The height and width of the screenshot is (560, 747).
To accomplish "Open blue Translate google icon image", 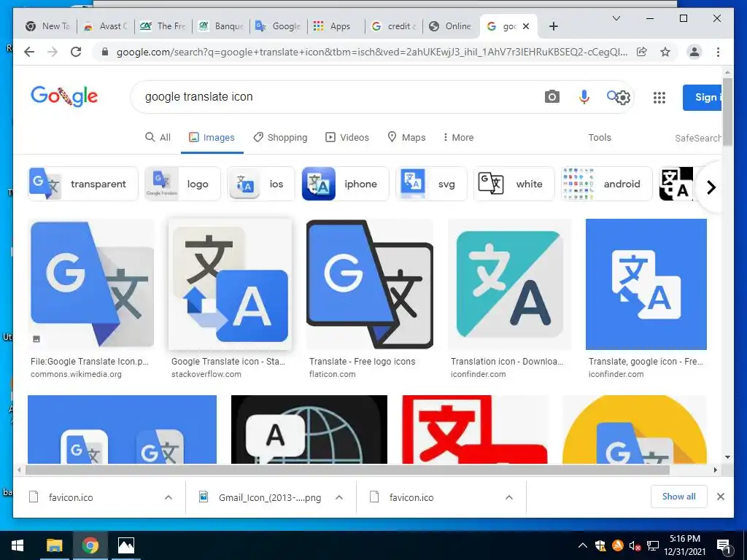I will 646,284.
